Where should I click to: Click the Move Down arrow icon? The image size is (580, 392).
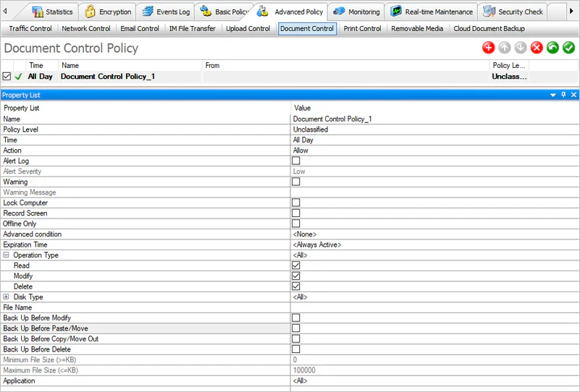point(521,48)
